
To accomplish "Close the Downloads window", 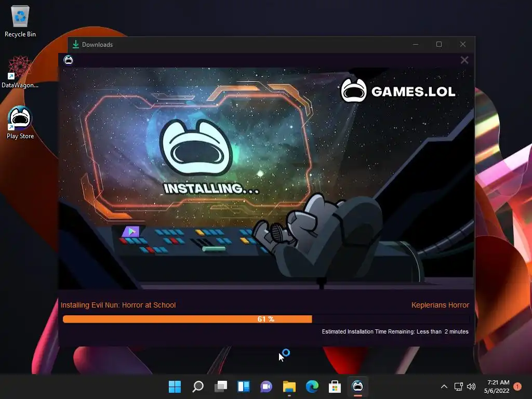I will pyautogui.click(x=463, y=45).
